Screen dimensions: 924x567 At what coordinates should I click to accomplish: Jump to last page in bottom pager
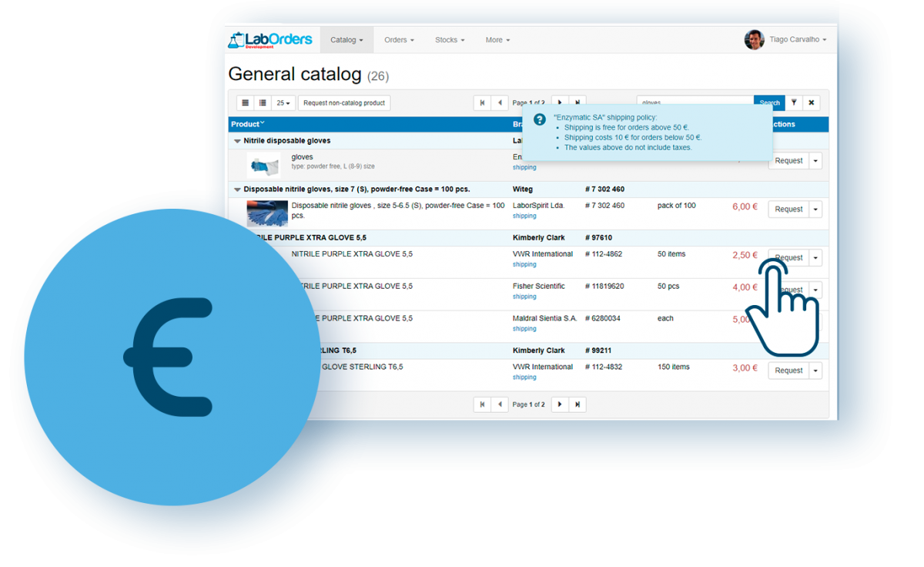577,404
